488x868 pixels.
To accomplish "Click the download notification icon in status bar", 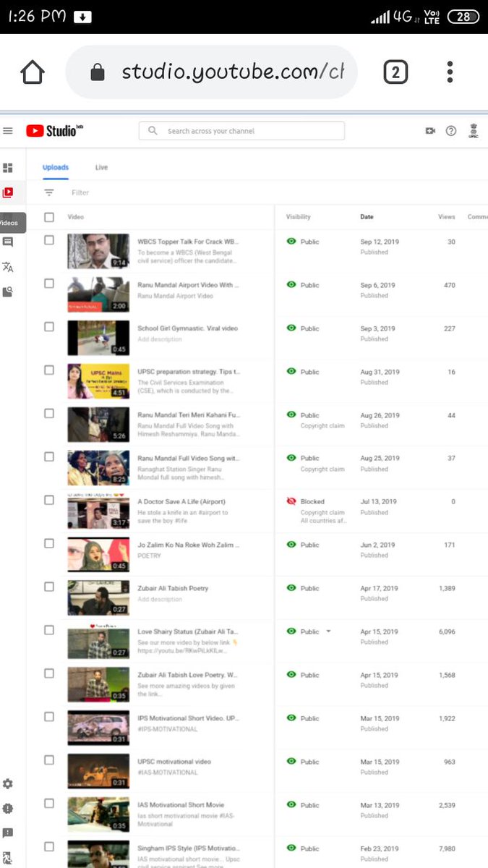I will (83, 17).
